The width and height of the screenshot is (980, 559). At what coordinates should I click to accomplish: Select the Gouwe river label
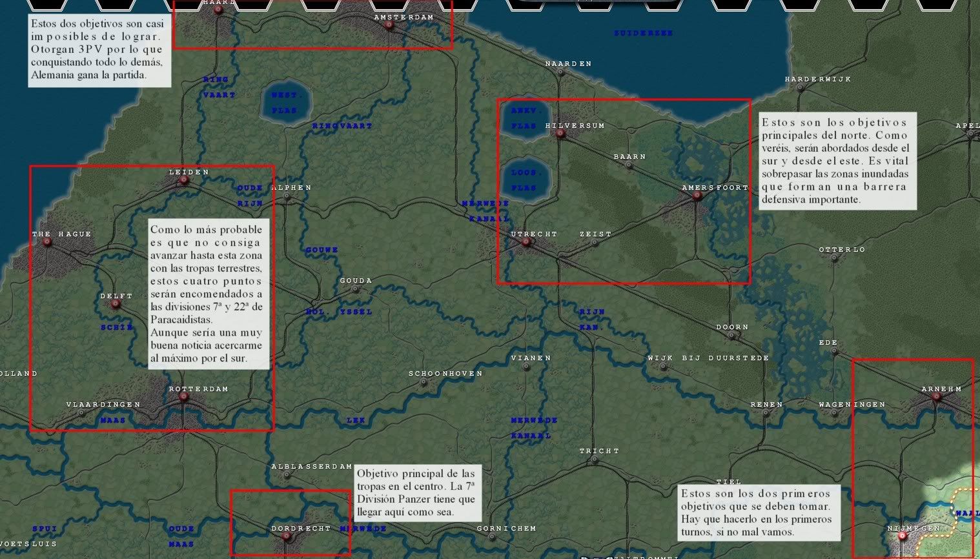(x=322, y=250)
